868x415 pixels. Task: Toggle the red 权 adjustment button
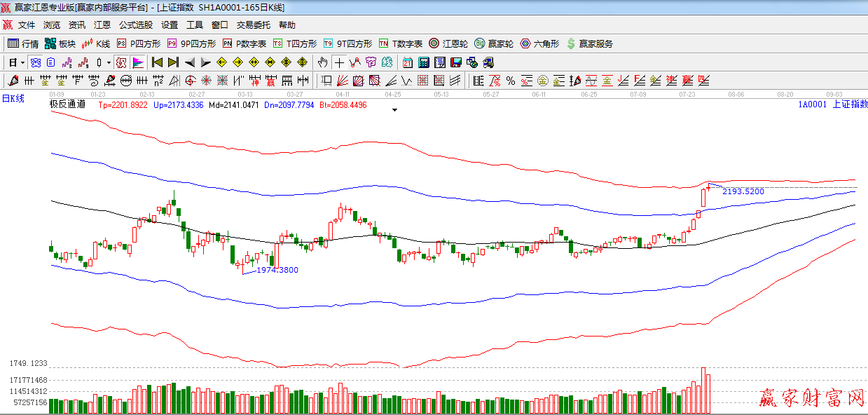[121, 62]
